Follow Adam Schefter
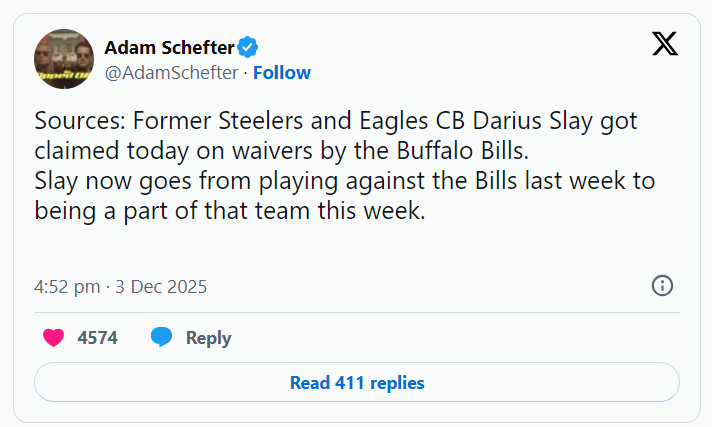 tap(282, 72)
